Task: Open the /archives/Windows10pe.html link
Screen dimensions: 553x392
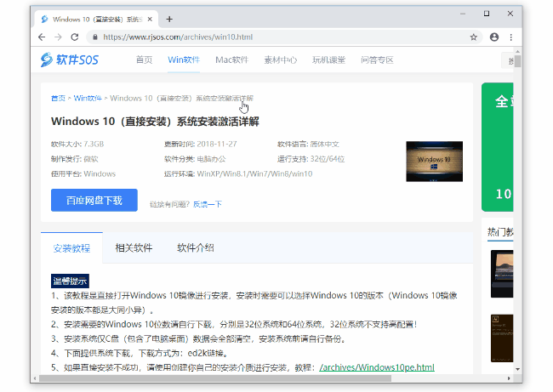Action: click(x=377, y=367)
